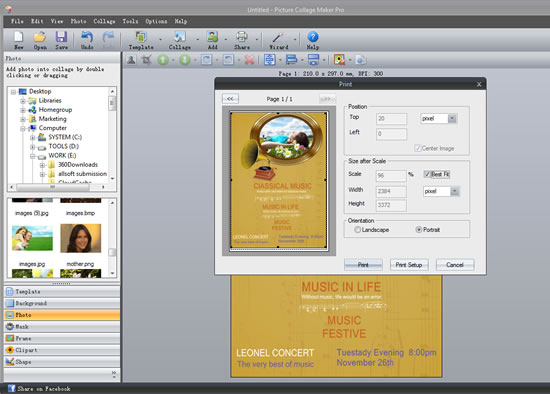Expand the Libraries tree node
Viewport: 550px width, 394px height.
23,101
